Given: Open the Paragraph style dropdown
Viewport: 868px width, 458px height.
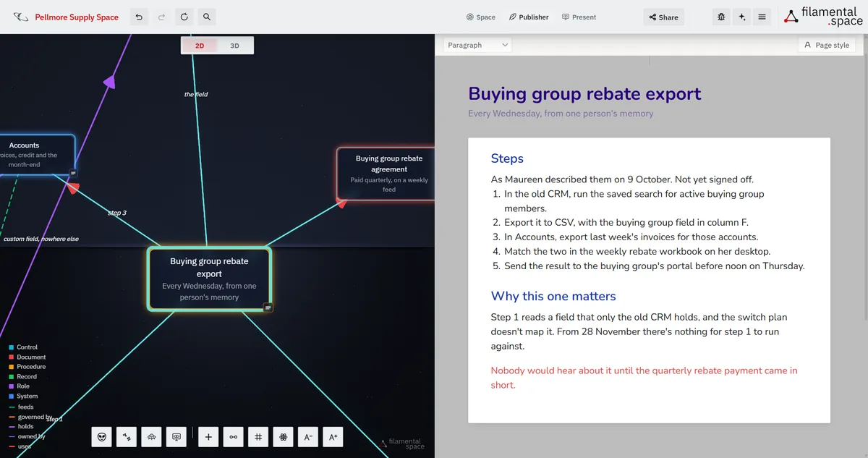Looking at the screenshot, I should tap(478, 45).
